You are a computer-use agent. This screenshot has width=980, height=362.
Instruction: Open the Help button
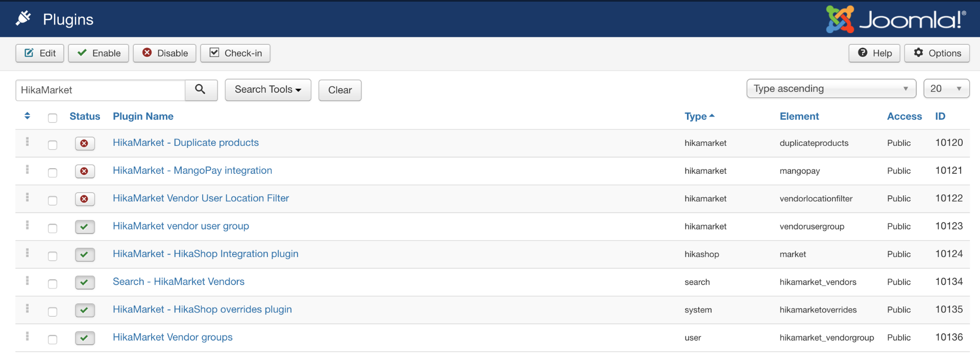coord(874,53)
